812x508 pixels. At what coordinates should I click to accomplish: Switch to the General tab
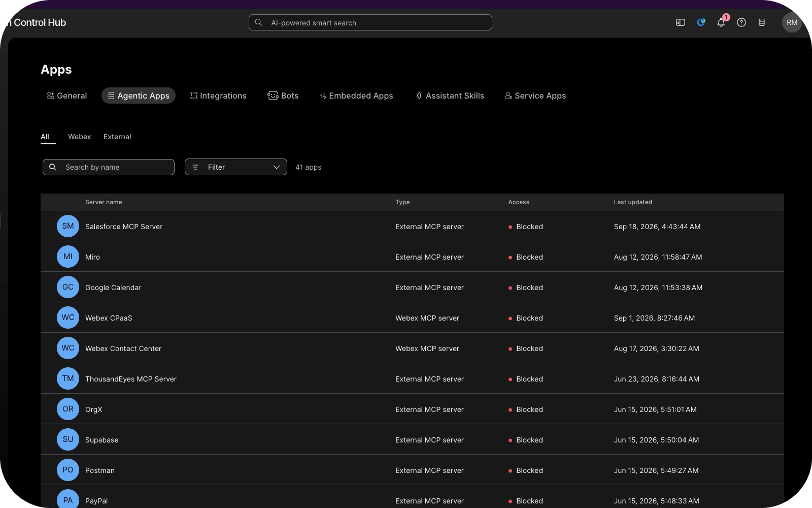point(67,96)
